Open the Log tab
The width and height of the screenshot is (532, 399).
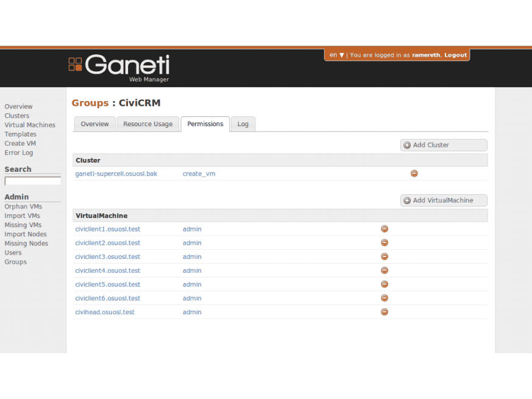[243, 124]
